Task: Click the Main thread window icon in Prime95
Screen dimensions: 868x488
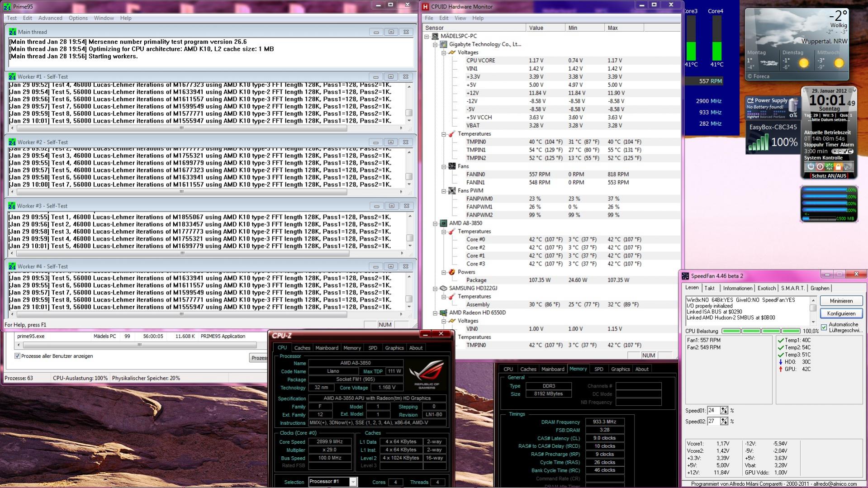Action: pos(12,32)
